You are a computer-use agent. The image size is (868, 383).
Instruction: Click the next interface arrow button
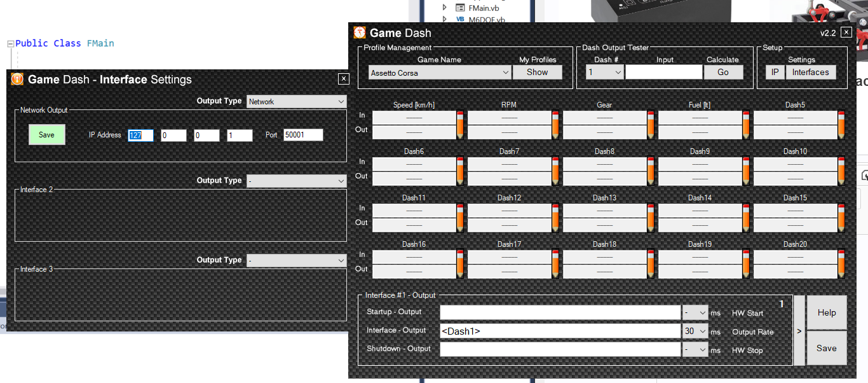pyautogui.click(x=799, y=331)
